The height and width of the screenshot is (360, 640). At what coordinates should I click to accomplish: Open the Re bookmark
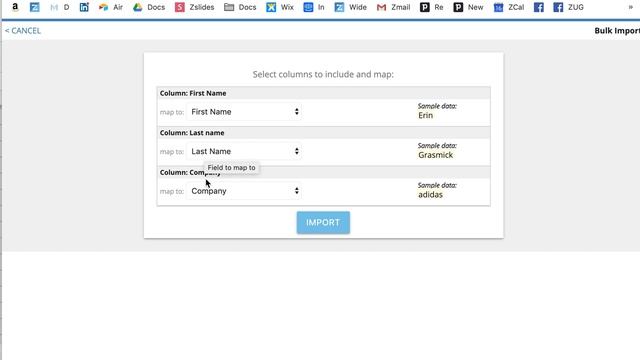click(x=432, y=7)
